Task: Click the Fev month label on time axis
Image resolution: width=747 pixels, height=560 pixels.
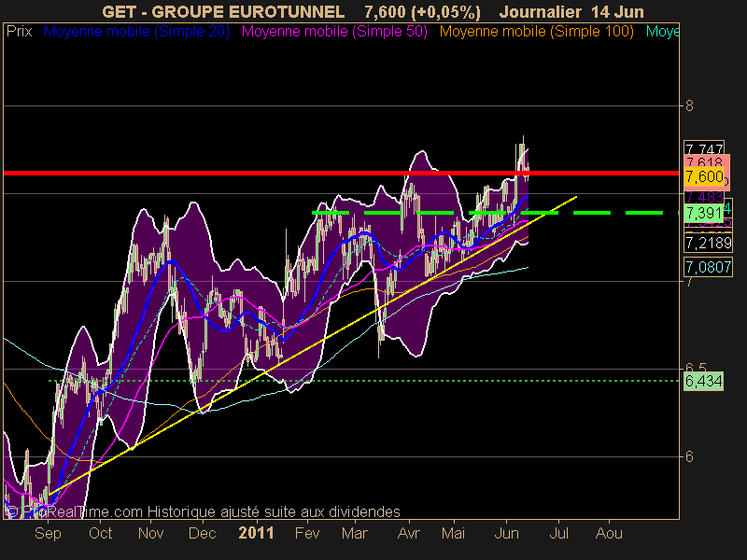Action: tap(307, 533)
